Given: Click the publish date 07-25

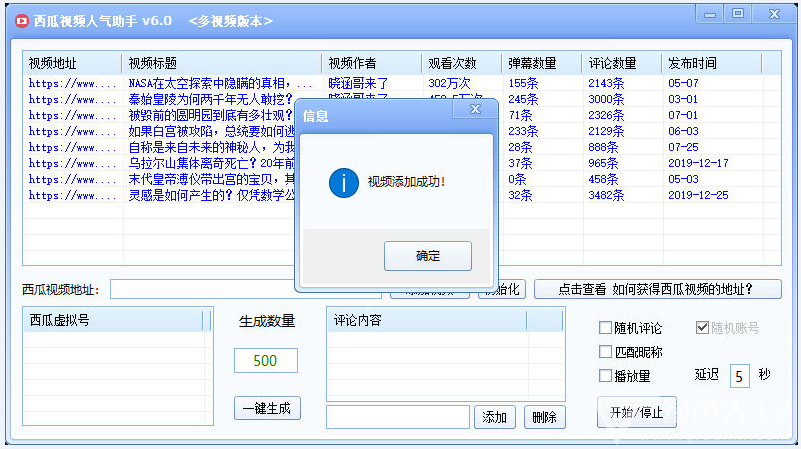Looking at the screenshot, I should (683, 147).
